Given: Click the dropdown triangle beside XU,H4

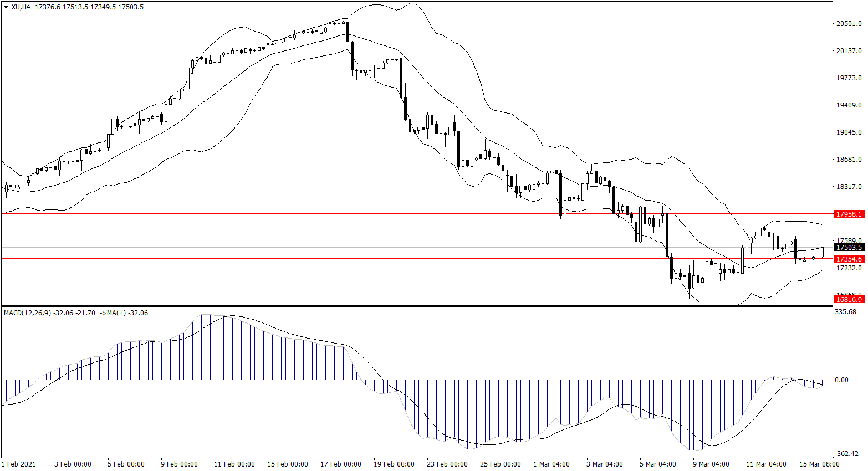Looking at the screenshot, I should coord(6,7).
